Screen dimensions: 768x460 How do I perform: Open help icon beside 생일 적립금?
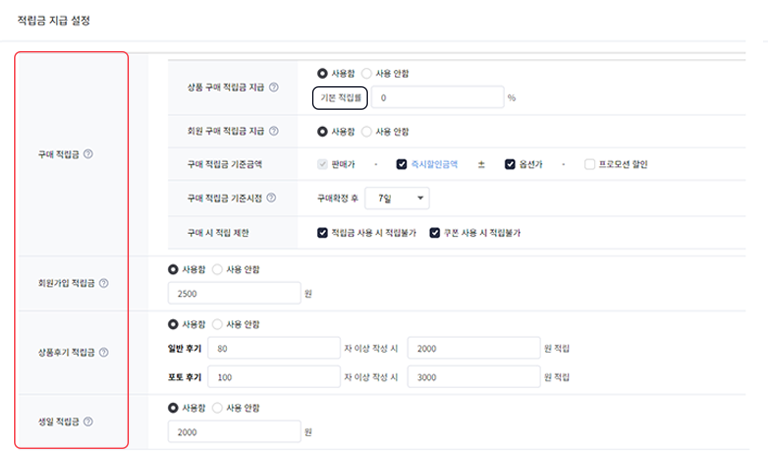click(88, 421)
